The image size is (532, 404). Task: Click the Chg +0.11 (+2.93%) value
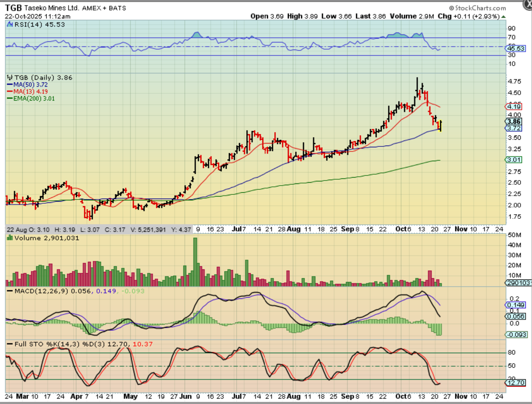point(468,16)
